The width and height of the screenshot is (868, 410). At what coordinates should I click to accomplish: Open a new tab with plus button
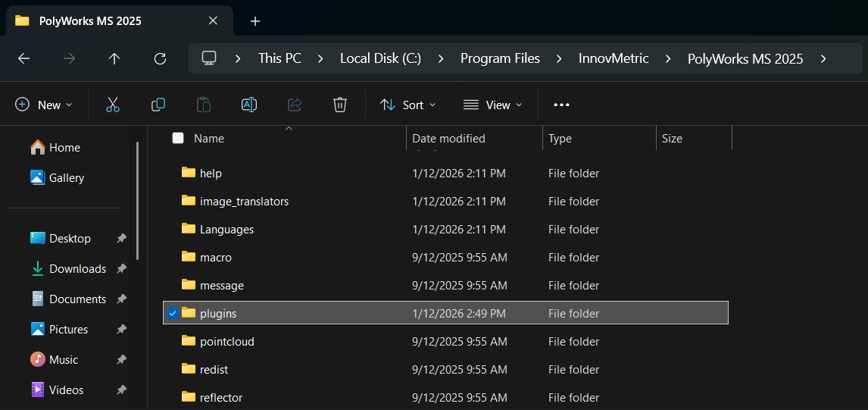point(255,21)
